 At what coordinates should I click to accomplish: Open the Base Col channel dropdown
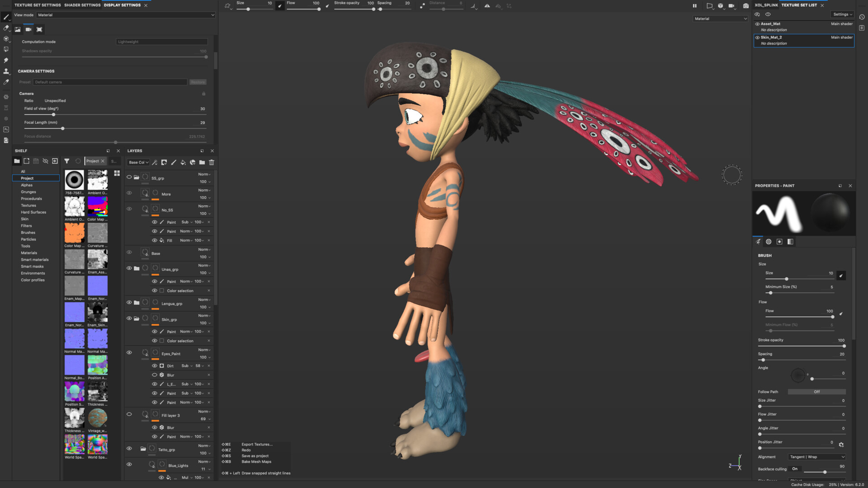[138, 162]
